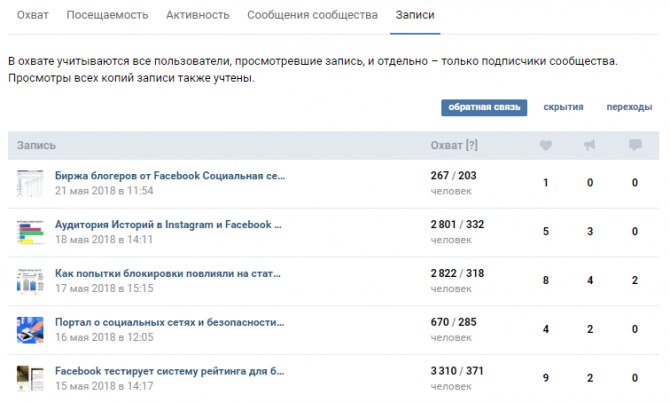
Task: Open post Facebook тестирует систему рейтинга
Action: click(169, 371)
